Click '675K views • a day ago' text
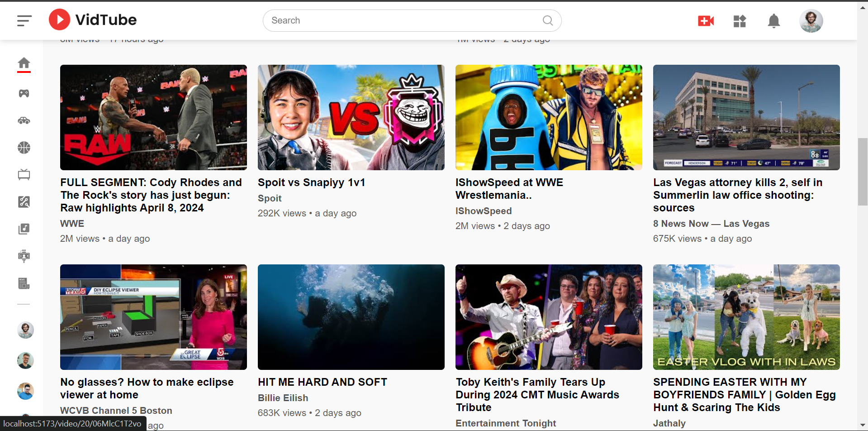This screenshot has height=431, width=868. coord(702,239)
